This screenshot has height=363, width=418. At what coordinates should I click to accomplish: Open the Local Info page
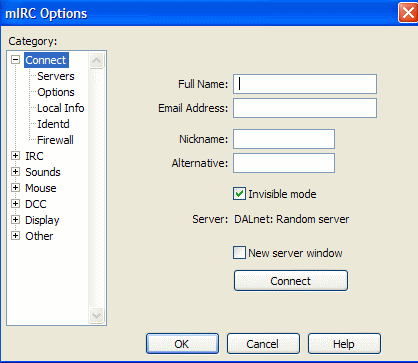61,108
